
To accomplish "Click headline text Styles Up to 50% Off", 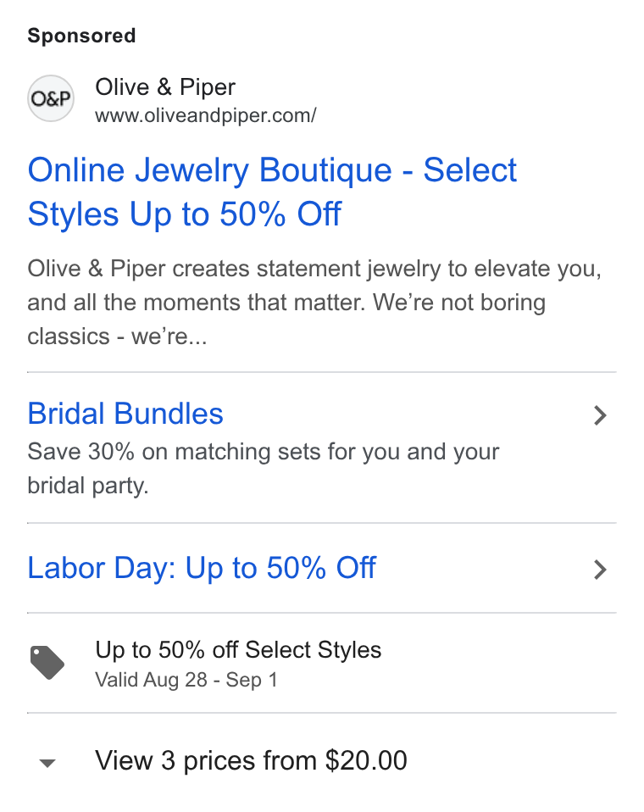I will 184,214.
